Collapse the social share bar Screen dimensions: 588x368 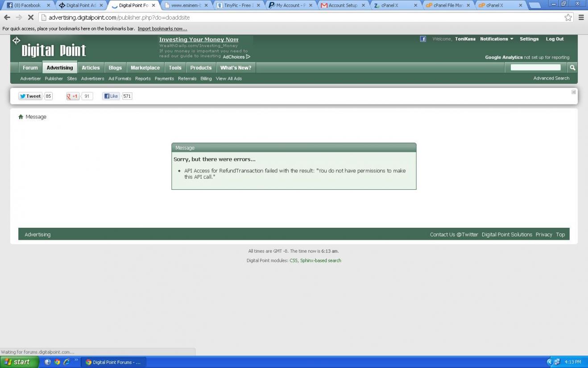point(574,92)
